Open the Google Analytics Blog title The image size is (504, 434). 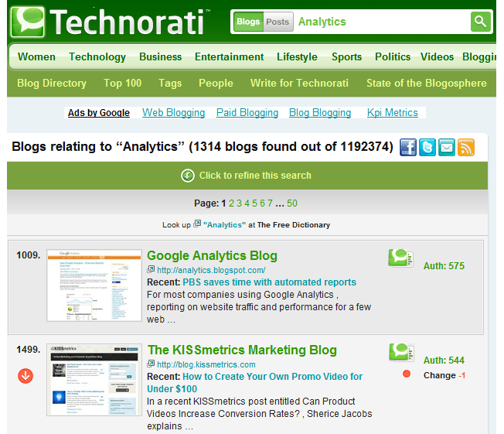click(x=212, y=256)
